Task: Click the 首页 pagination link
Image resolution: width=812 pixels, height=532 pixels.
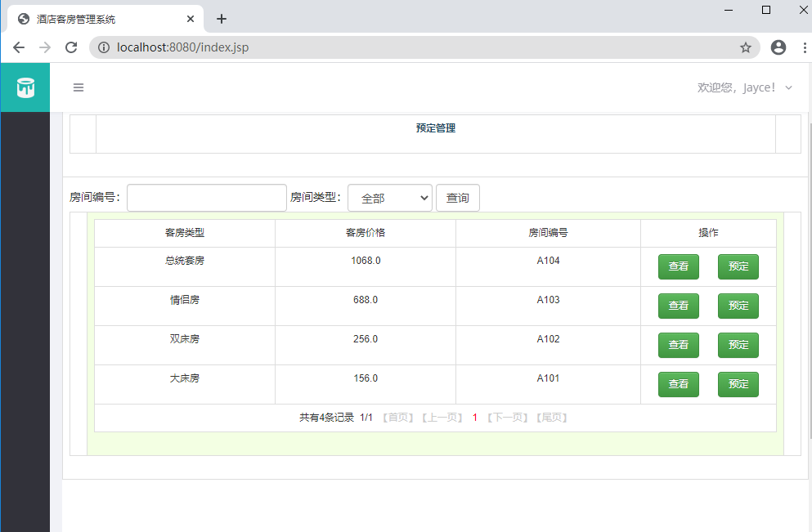Action: [397, 418]
